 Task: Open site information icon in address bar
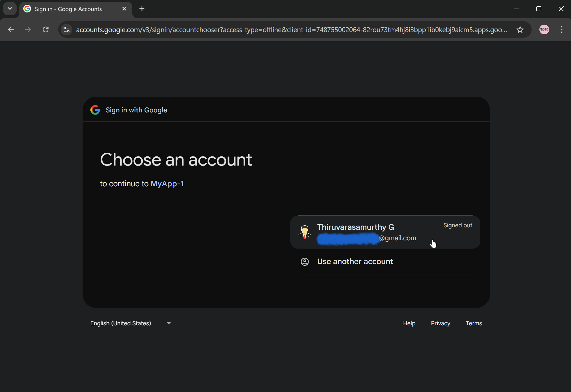click(x=67, y=30)
